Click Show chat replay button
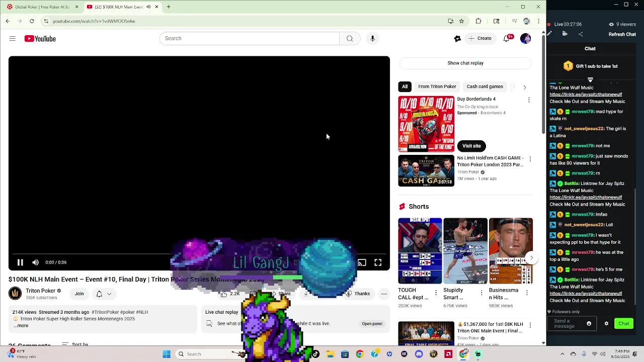 (x=465, y=63)
